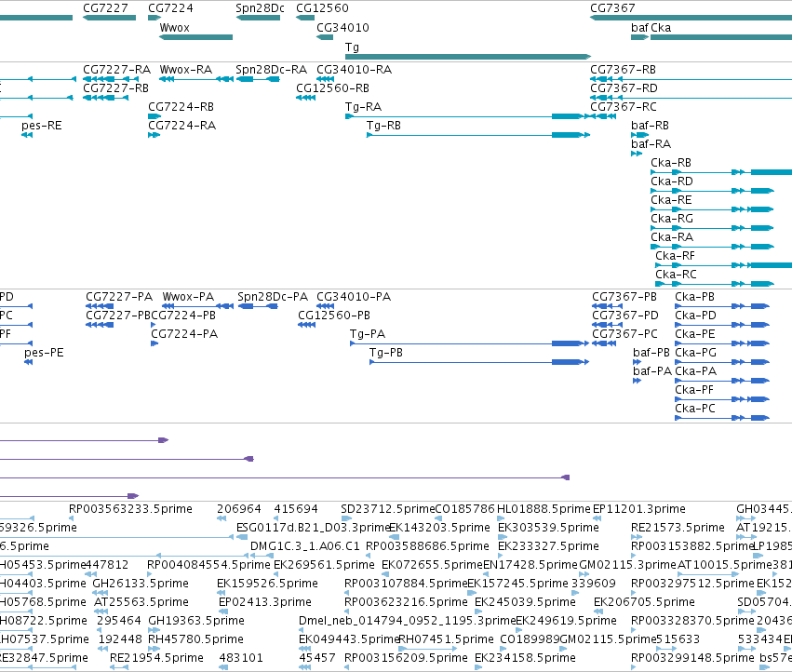Screen dimensions: 792x672
Task: Select the Tg-RB transcript label
Action: tap(383, 126)
